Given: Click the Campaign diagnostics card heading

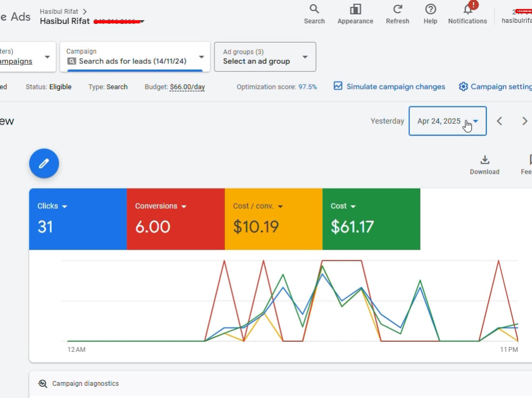Looking at the screenshot, I should pos(85,384).
